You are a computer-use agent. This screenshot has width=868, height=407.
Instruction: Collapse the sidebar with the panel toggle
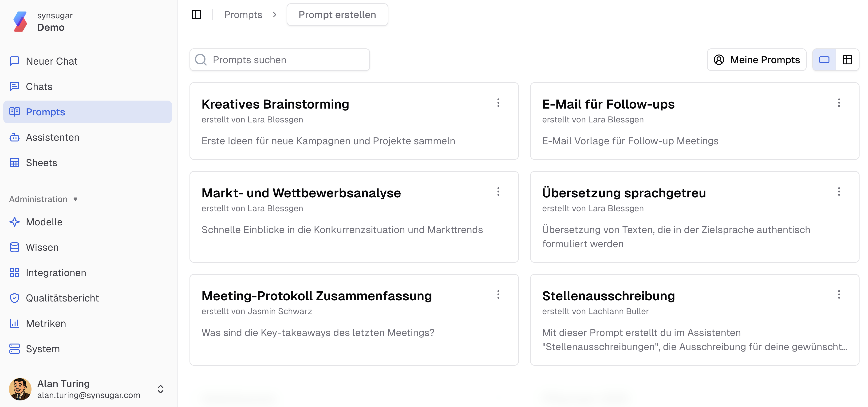pyautogui.click(x=197, y=15)
